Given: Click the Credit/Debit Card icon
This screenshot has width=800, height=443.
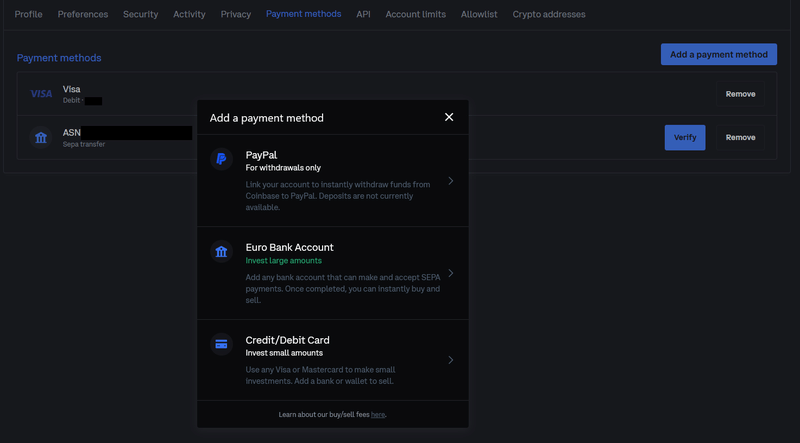Looking at the screenshot, I should coord(221,345).
